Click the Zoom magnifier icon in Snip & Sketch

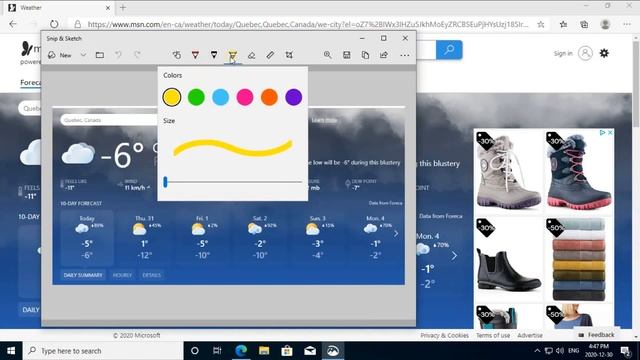(x=327, y=55)
